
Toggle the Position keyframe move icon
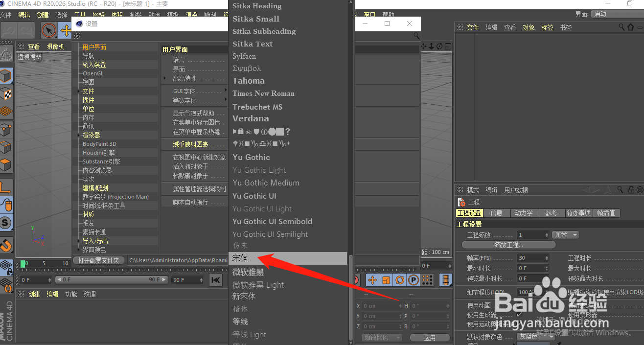coord(372,280)
